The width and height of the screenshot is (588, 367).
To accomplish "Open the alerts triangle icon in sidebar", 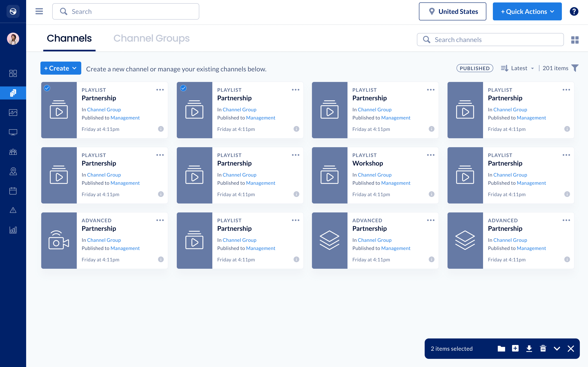I will [13, 210].
